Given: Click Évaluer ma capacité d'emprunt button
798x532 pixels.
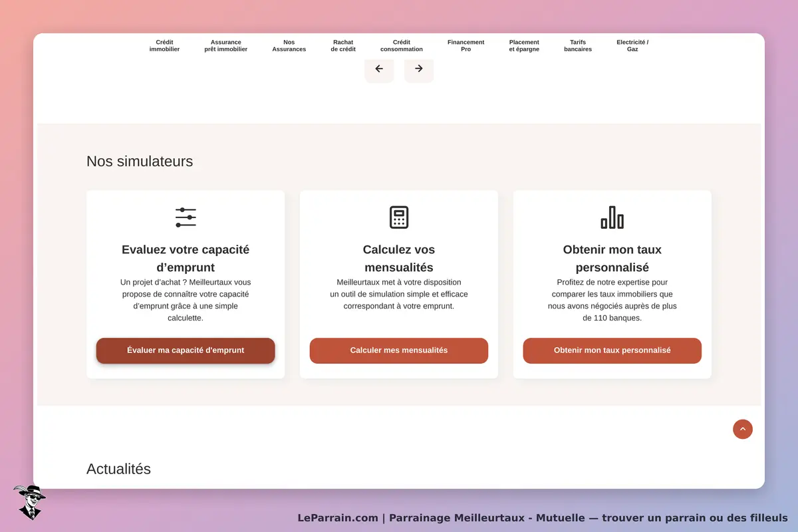Looking at the screenshot, I should 186,350.
